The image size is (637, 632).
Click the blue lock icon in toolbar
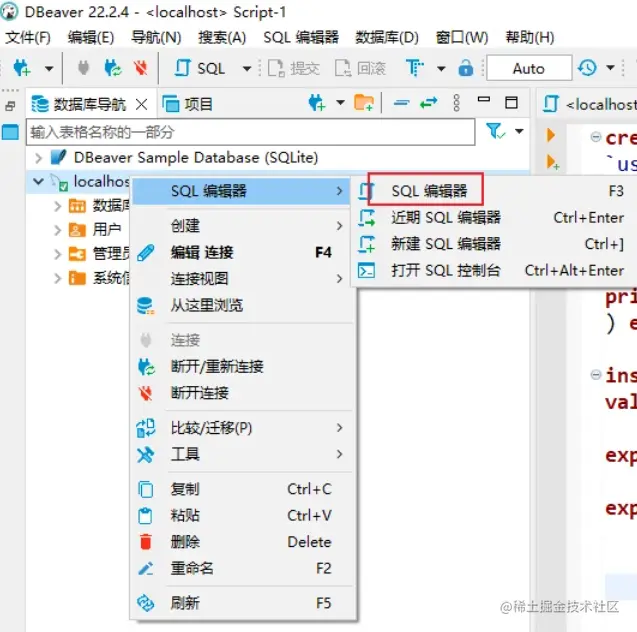[x=466, y=68]
